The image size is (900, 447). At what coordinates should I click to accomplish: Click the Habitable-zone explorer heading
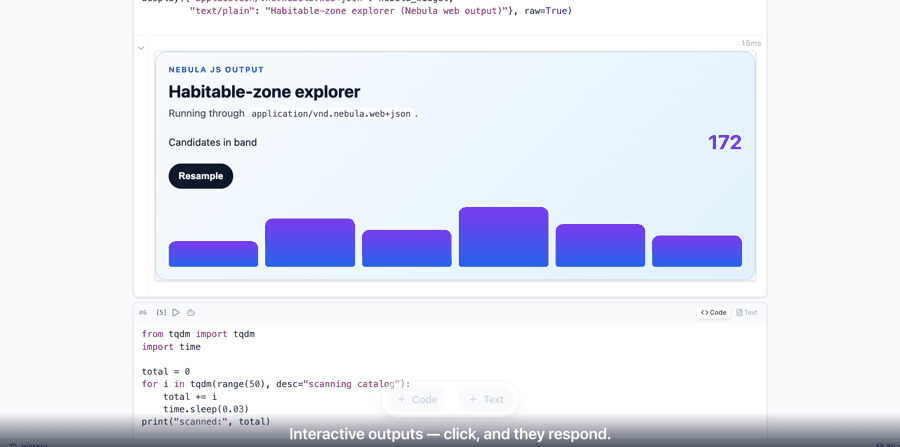265,92
